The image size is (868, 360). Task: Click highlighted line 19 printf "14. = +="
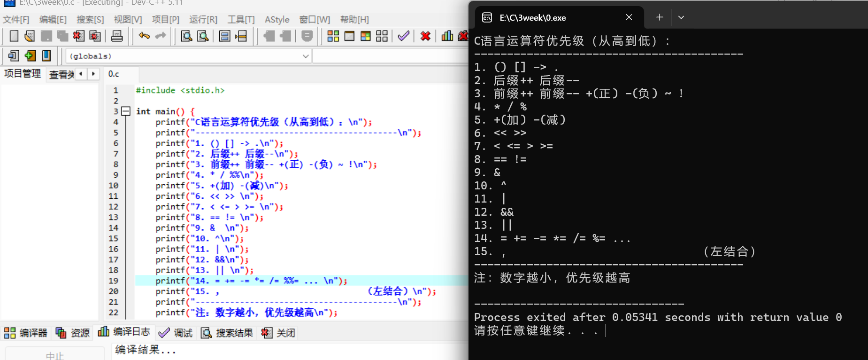[301, 281]
